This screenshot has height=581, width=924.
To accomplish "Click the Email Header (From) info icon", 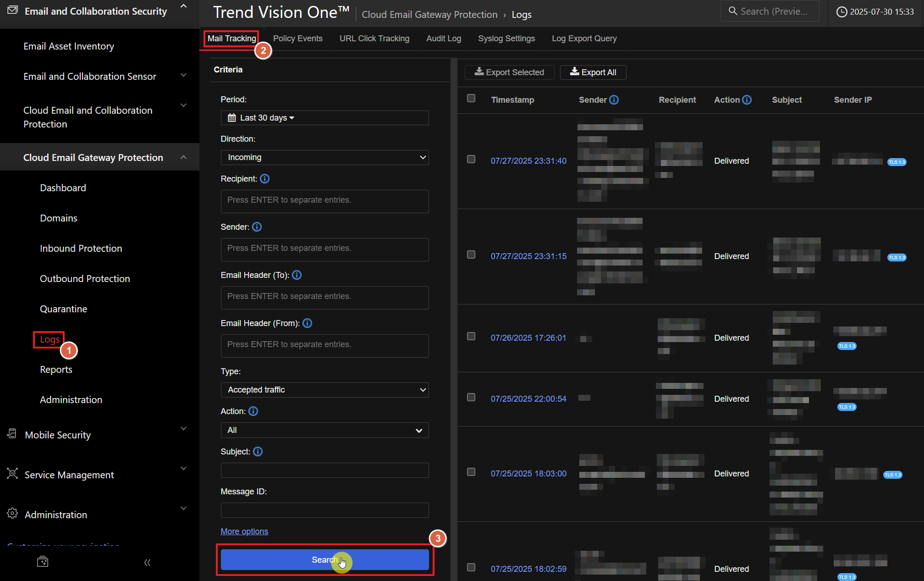I will tap(308, 323).
